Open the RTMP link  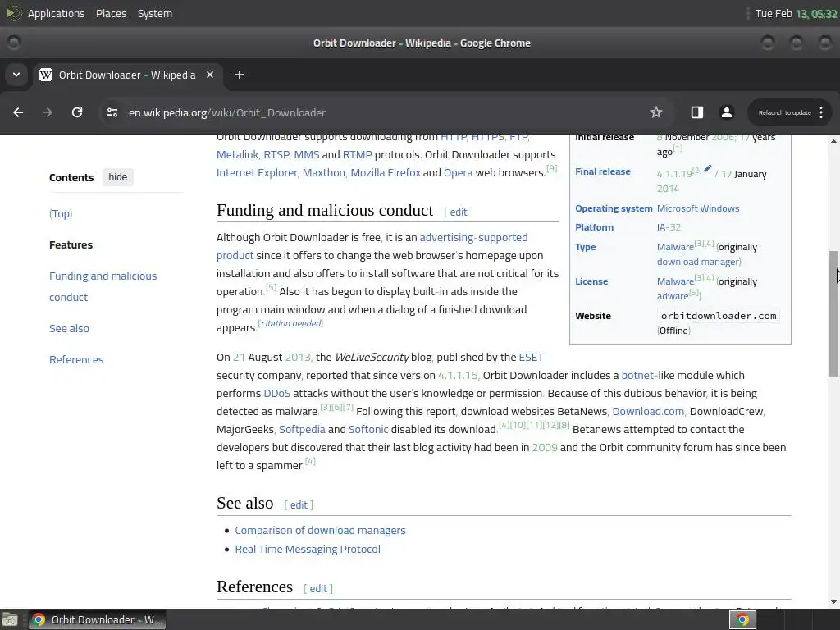(358, 154)
